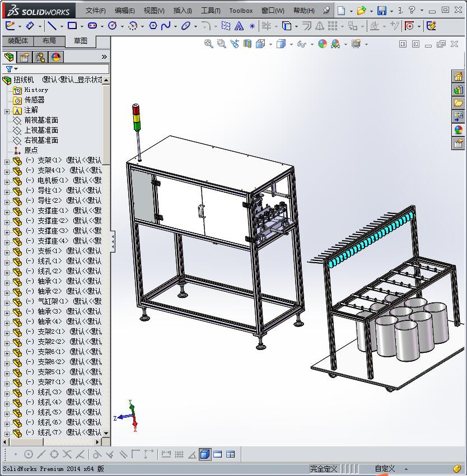Open the 编辑(E) menu
The height and width of the screenshot is (476, 467).
(x=124, y=11)
